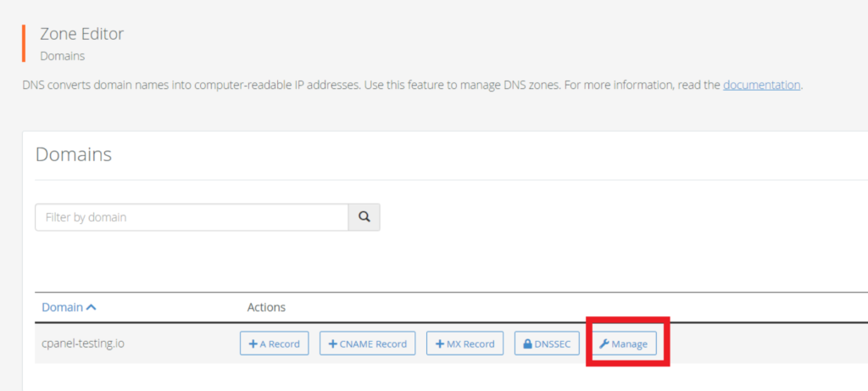Open Manage for cpanel-testing.io zone
The width and height of the screenshot is (868, 391).
coord(625,344)
